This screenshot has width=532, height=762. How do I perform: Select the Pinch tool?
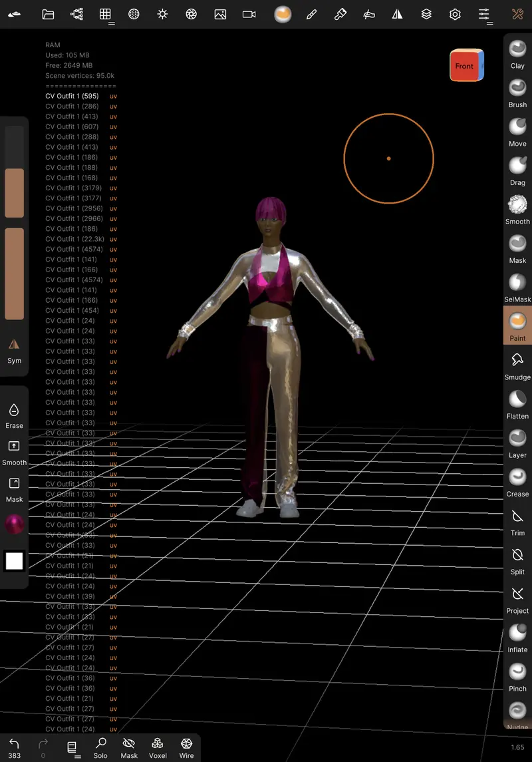pyautogui.click(x=517, y=676)
